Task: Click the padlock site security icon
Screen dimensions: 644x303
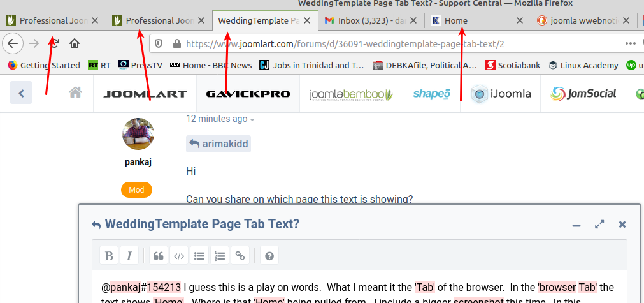Action: pyautogui.click(x=176, y=43)
